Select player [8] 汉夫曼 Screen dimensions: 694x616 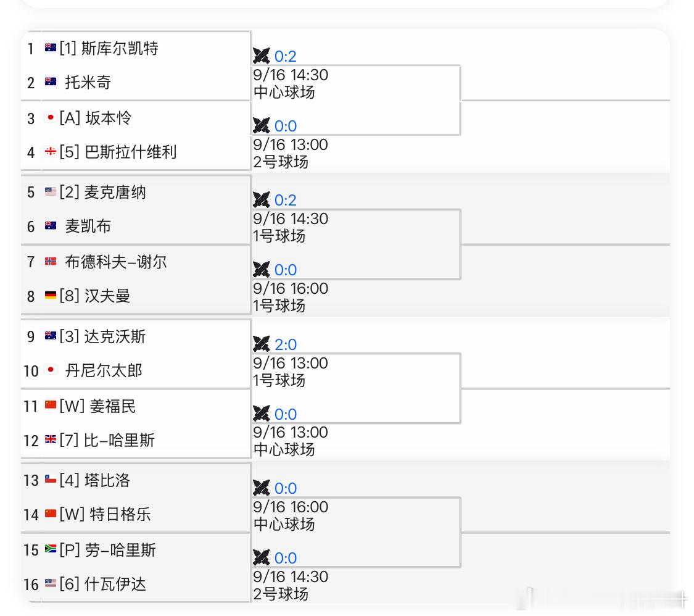(x=95, y=296)
